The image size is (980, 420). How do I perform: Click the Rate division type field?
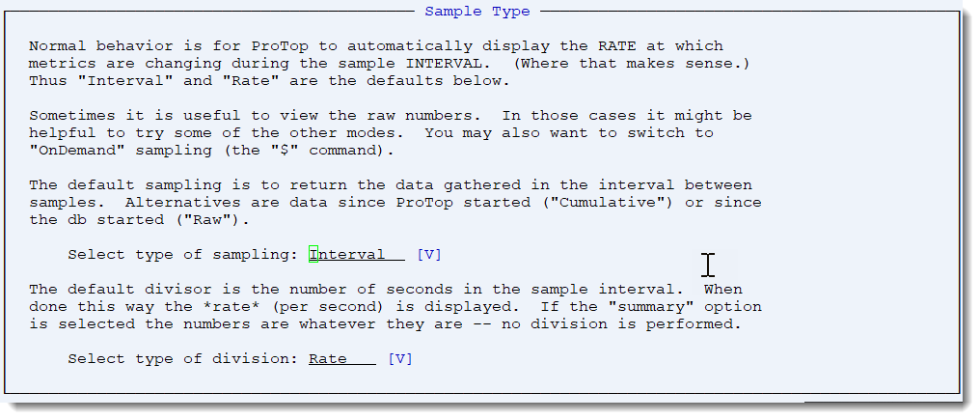point(341,359)
